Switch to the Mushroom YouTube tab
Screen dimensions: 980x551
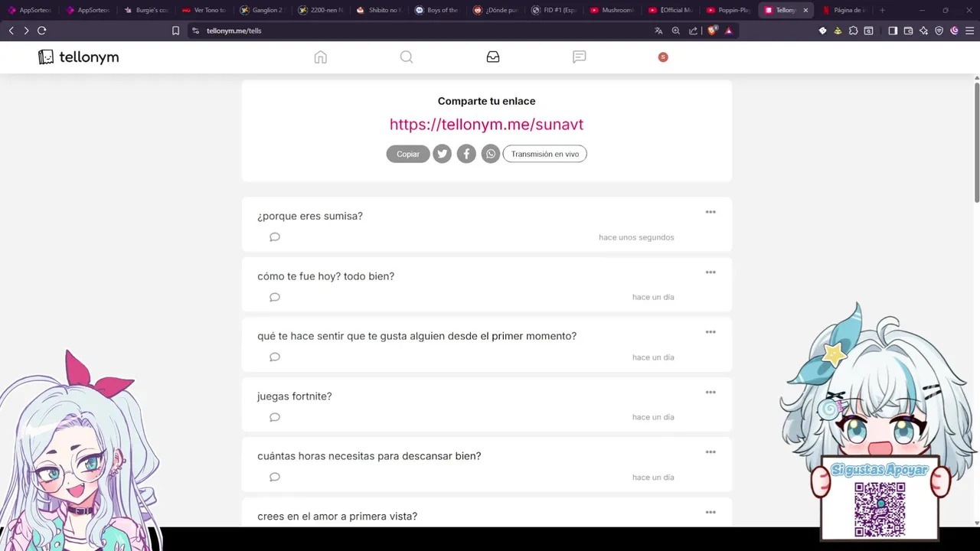click(x=612, y=10)
